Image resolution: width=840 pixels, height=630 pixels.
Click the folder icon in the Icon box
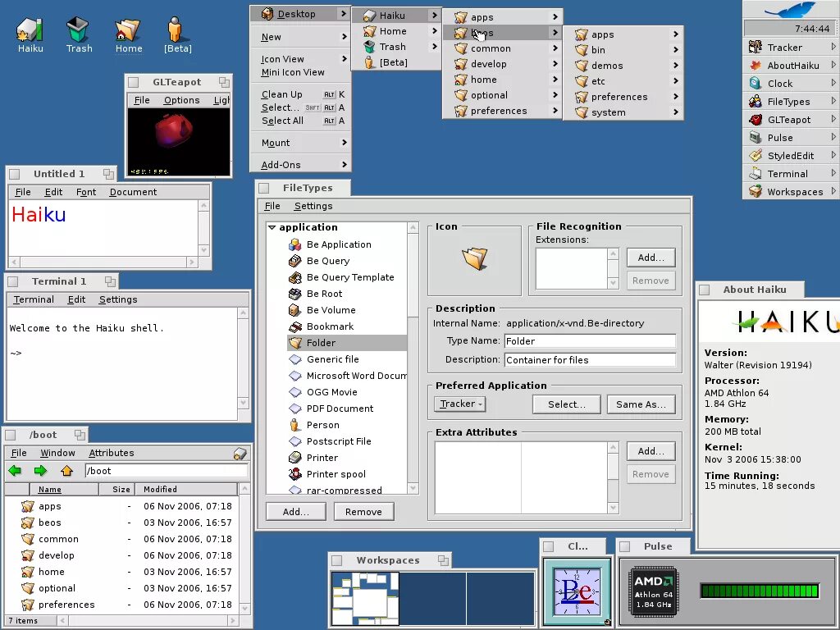[x=475, y=258]
